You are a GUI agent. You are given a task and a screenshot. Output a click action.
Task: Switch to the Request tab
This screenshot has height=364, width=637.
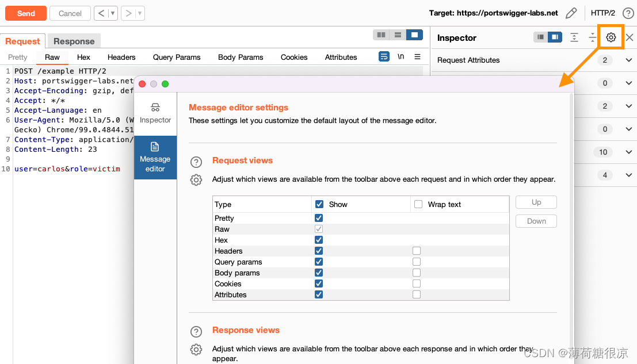click(x=22, y=41)
